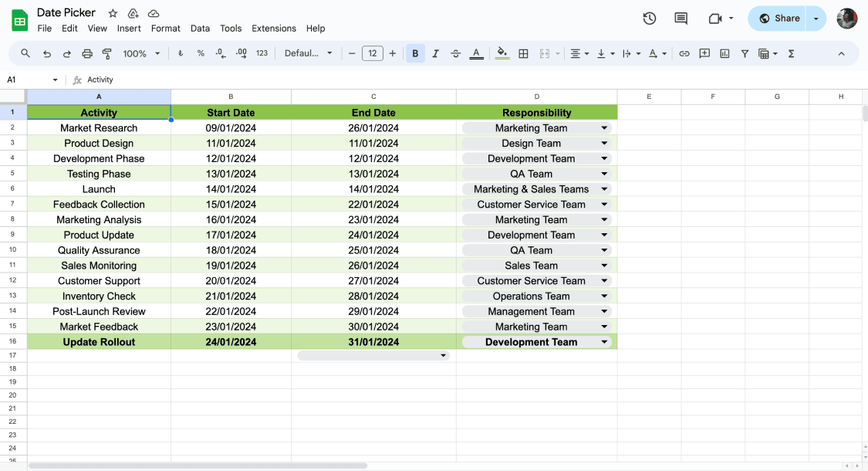
Task: Click the Borders icon
Action: (x=523, y=53)
